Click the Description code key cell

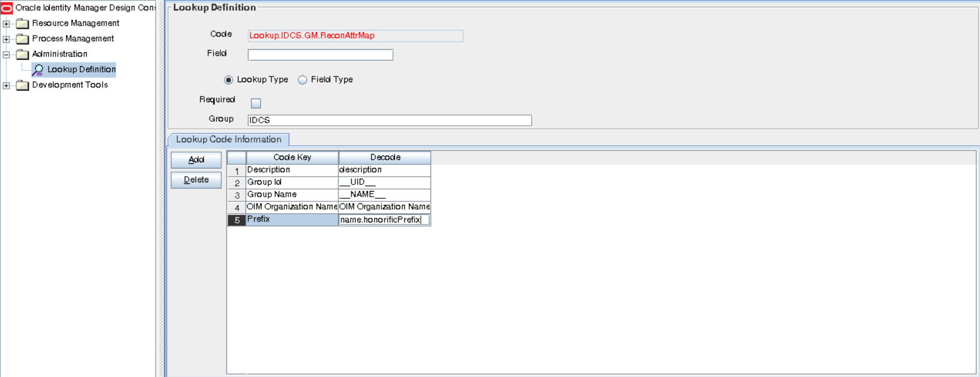tap(292, 170)
